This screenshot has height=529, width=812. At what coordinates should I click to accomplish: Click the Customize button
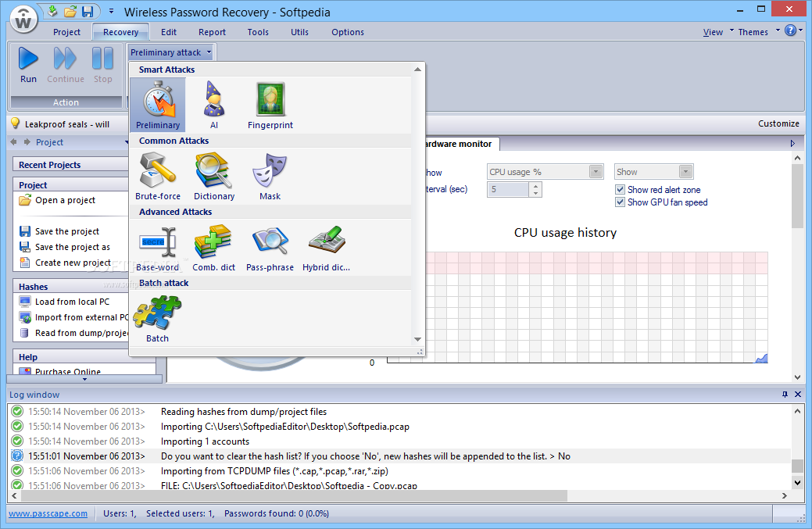tap(778, 123)
